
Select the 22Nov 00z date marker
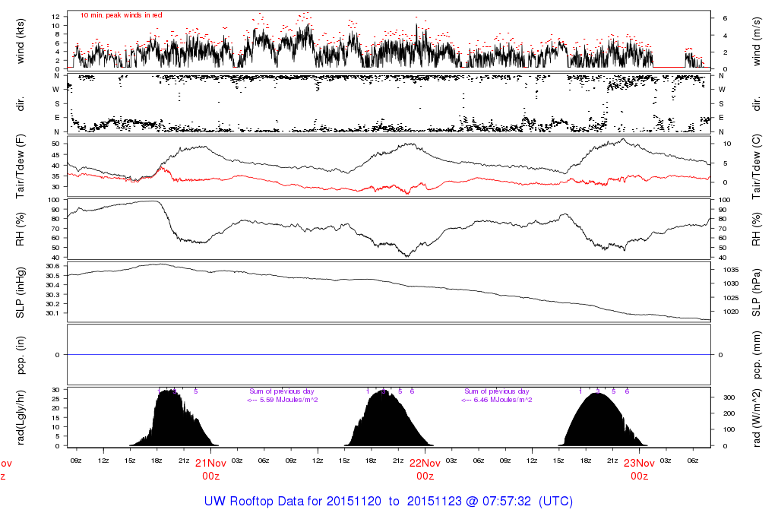point(425,469)
